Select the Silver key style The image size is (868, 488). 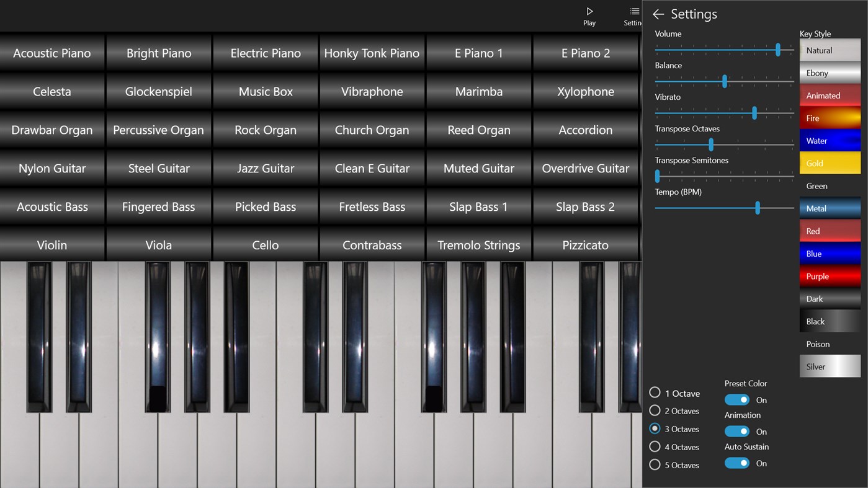(x=830, y=366)
